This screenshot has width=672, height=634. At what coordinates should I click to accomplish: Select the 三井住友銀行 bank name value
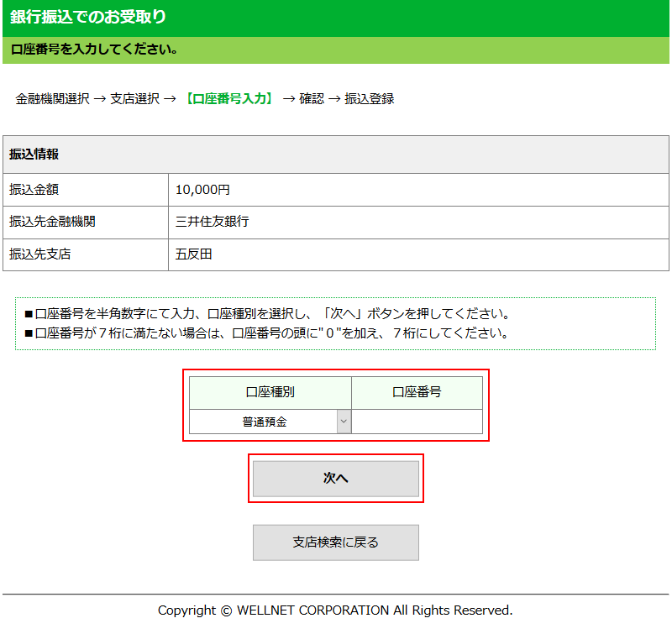(x=212, y=222)
